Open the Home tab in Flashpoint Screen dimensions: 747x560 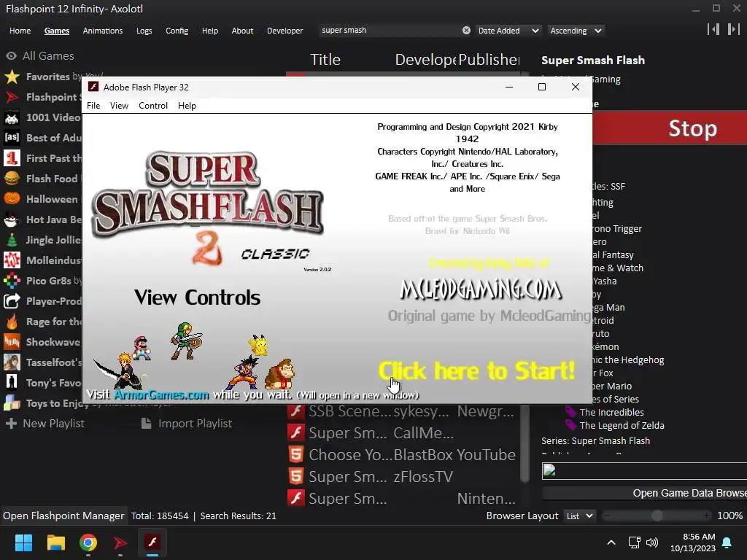[20, 31]
